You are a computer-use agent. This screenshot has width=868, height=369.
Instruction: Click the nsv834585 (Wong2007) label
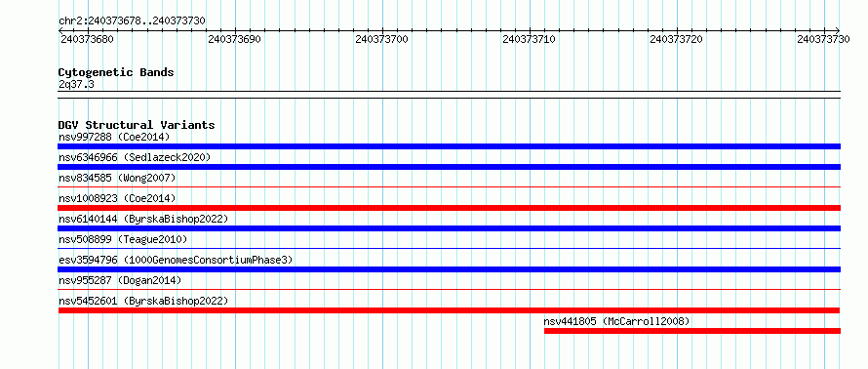(x=117, y=178)
